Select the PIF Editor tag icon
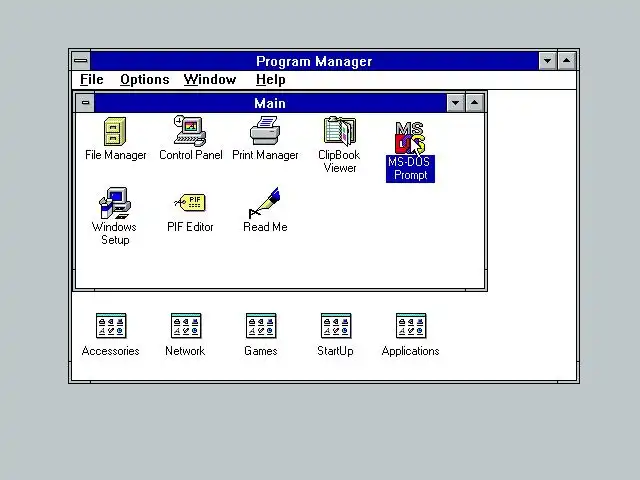This screenshot has width=640, height=480. 190,202
